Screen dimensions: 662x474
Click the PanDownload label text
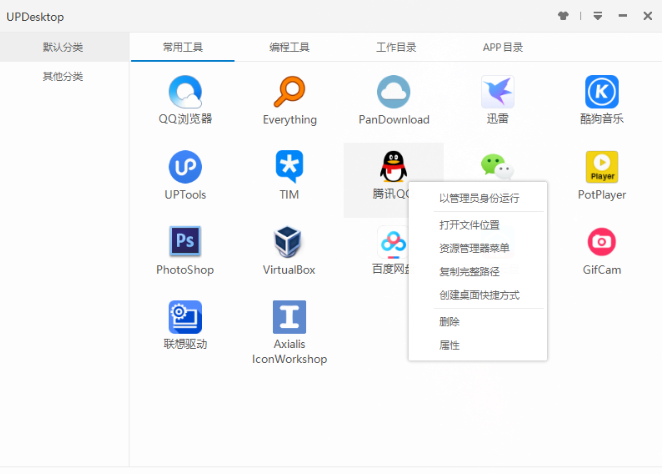[394, 119]
